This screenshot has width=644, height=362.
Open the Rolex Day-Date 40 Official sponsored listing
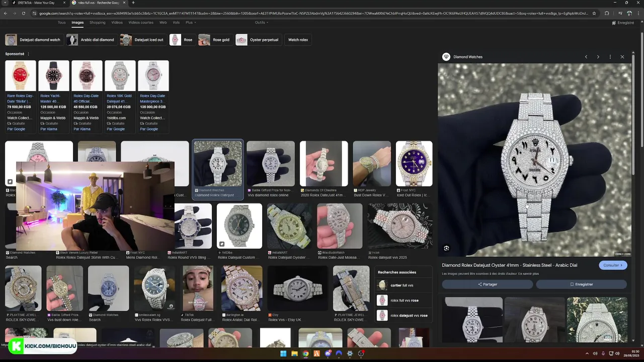click(87, 96)
